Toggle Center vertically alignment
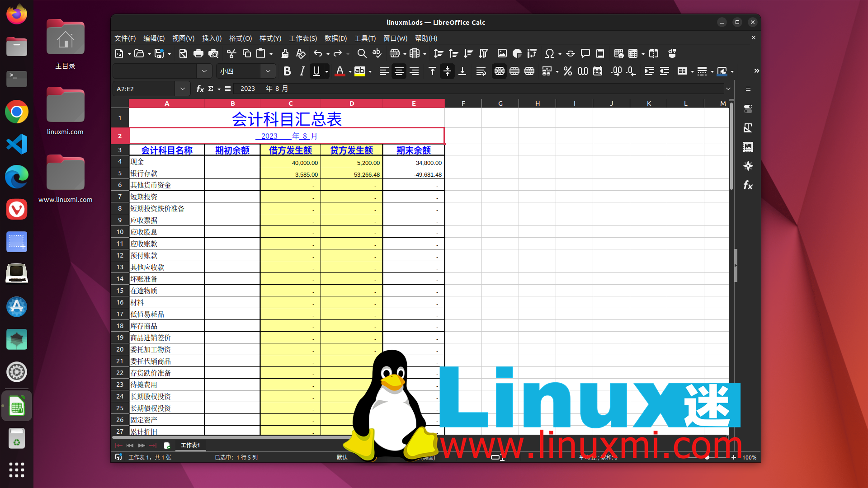This screenshot has width=868, height=488. 447,71
